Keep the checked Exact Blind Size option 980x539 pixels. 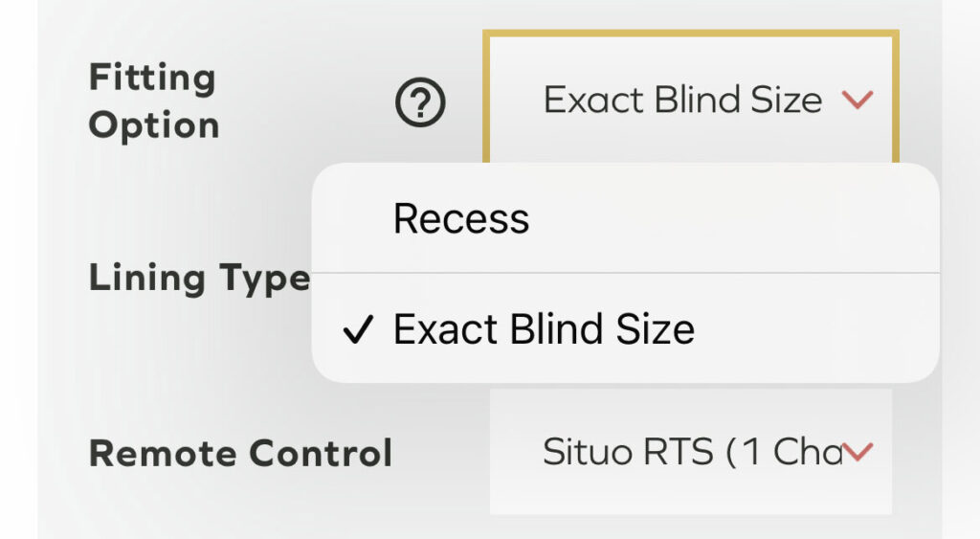[x=543, y=329]
